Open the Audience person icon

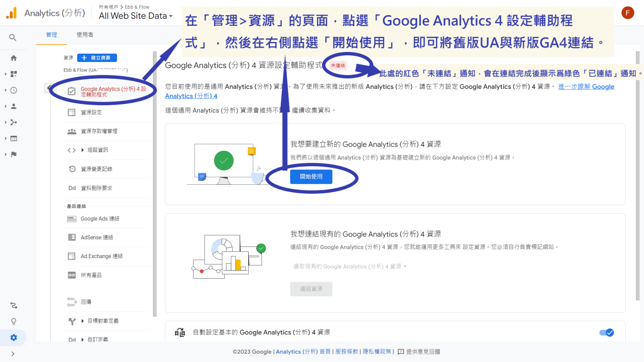point(13,106)
